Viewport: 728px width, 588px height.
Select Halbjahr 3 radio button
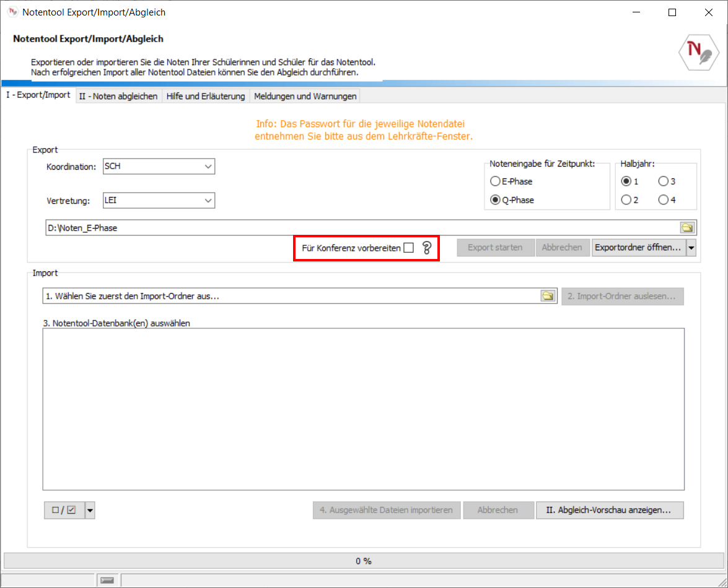[663, 182]
